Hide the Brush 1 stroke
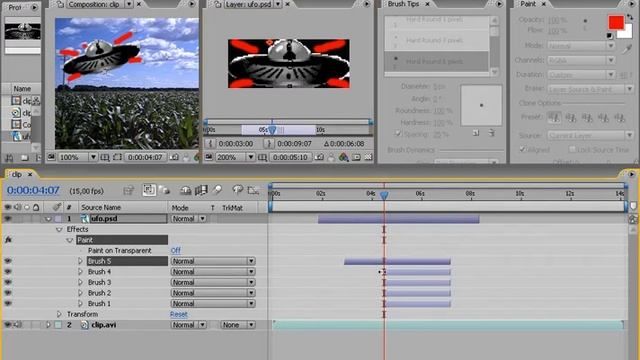 pos(8,303)
